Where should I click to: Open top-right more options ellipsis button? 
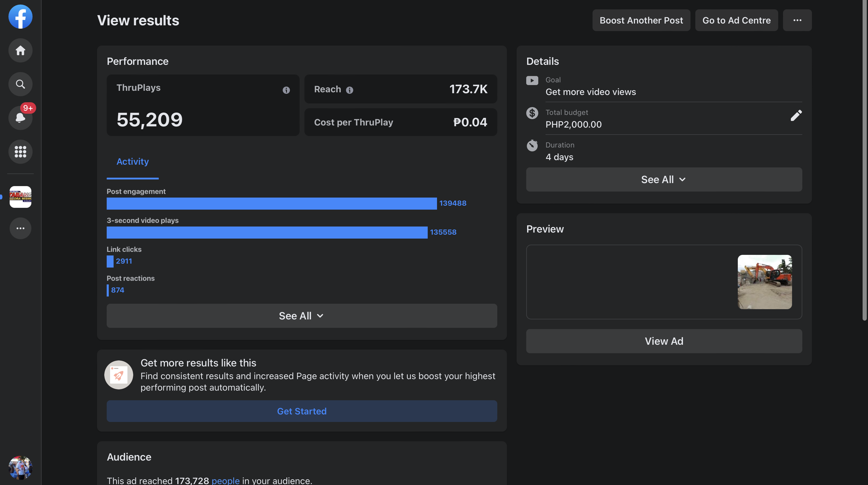click(x=797, y=20)
